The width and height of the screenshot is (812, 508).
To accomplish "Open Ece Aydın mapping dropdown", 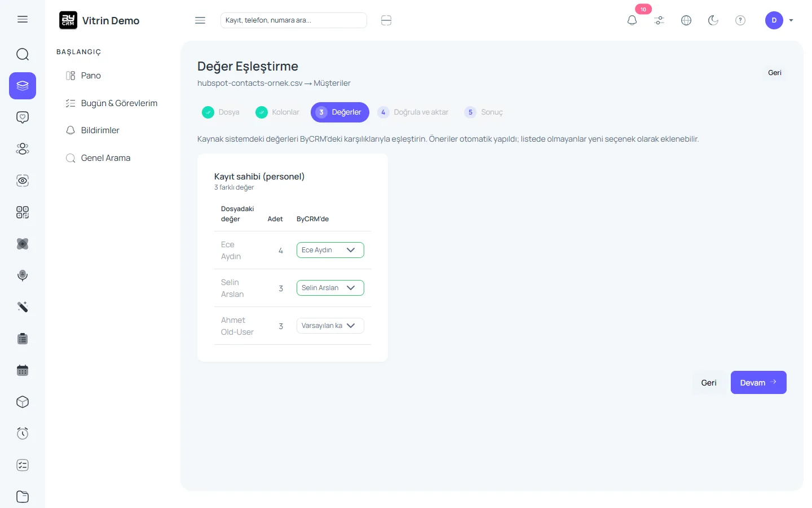I will click(330, 250).
